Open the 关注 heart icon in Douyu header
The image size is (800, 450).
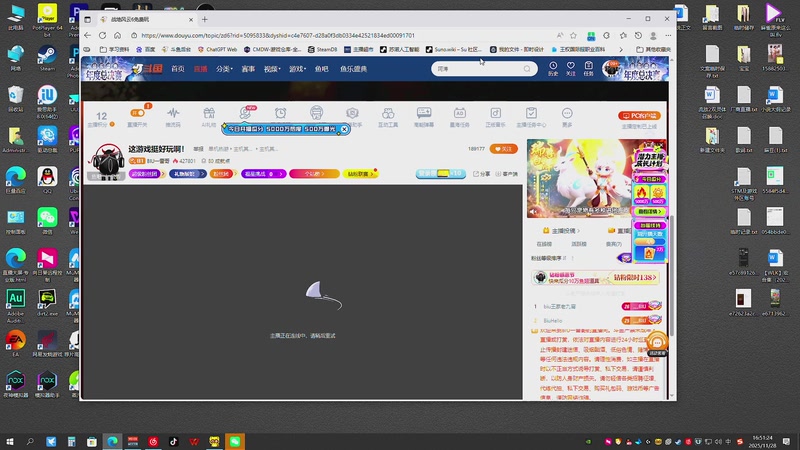(570, 68)
